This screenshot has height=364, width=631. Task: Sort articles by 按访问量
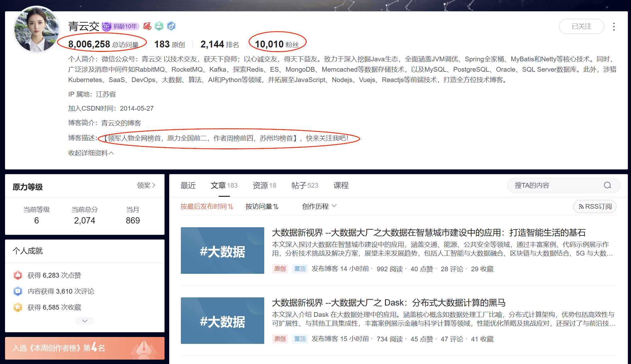(262, 207)
